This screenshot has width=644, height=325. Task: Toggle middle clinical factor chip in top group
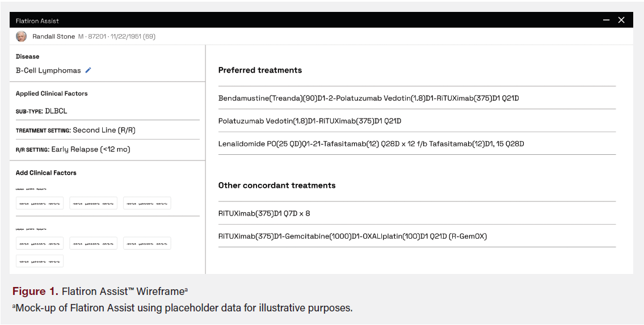(93, 203)
